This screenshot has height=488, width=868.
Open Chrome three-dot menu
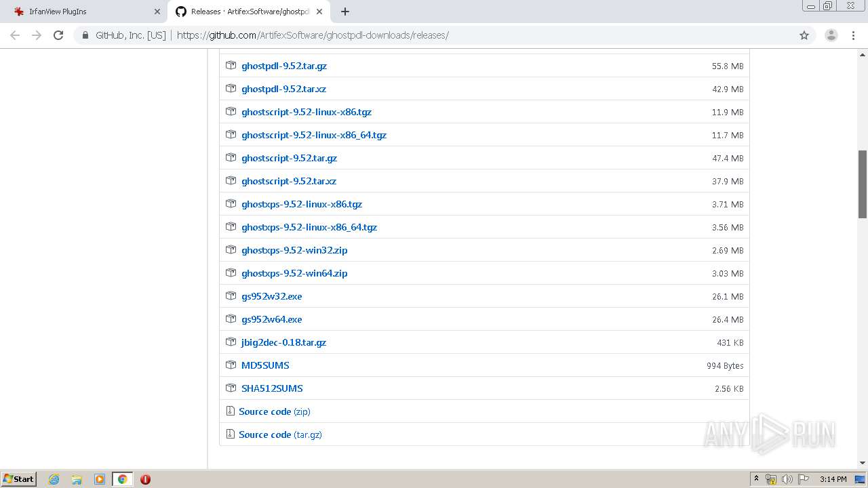(853, 35)
